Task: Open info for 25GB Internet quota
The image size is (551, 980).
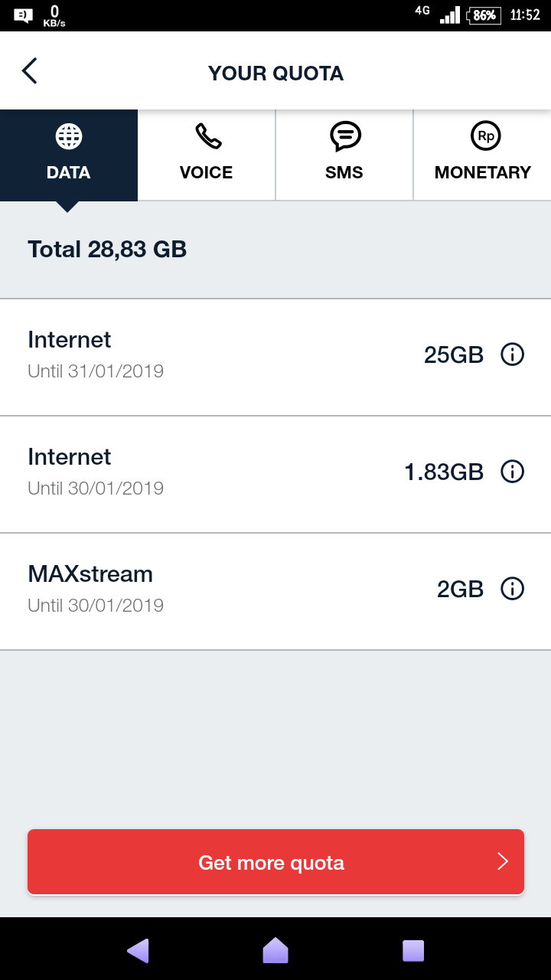Action: tap(512, 354)
